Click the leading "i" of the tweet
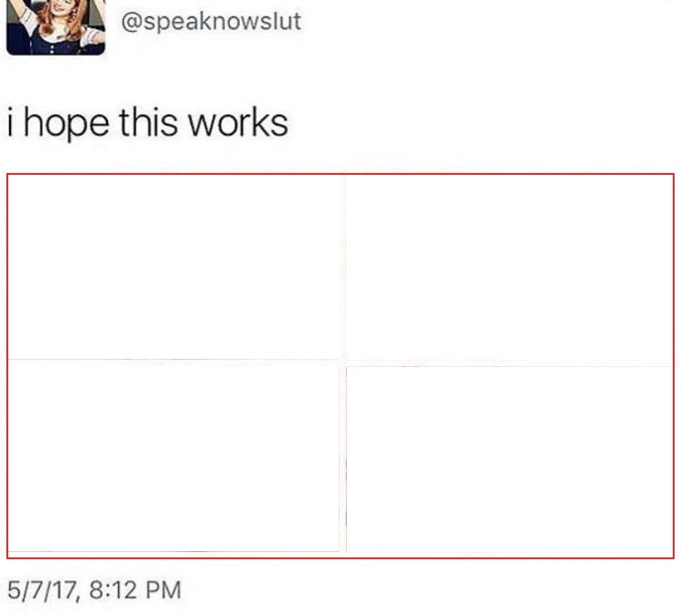681x616 pixels. [x=11, y=123]
